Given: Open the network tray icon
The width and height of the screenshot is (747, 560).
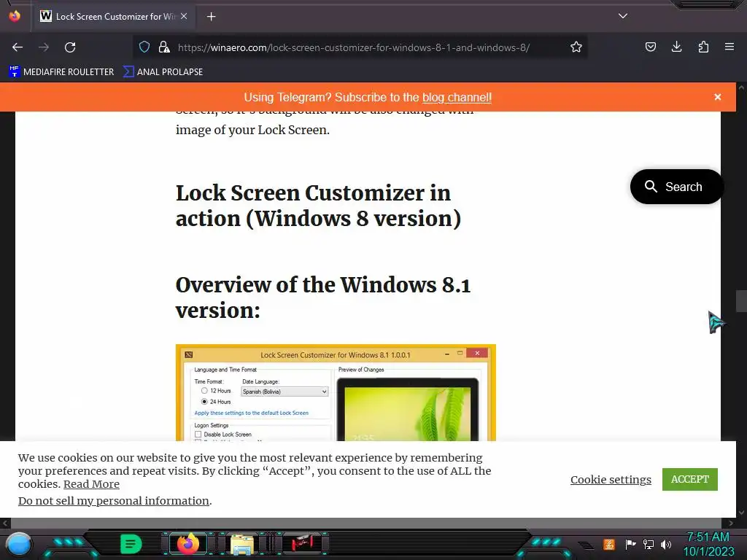Looking at the screenshot, I should tap(649, 544).
